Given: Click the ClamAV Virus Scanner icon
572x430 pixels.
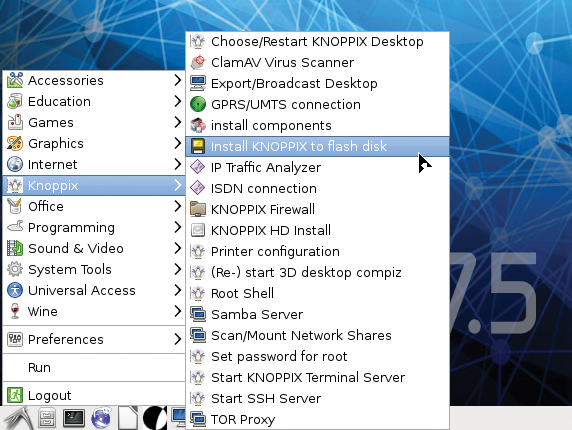Looking at the screenshot, I should pos(198,62).
